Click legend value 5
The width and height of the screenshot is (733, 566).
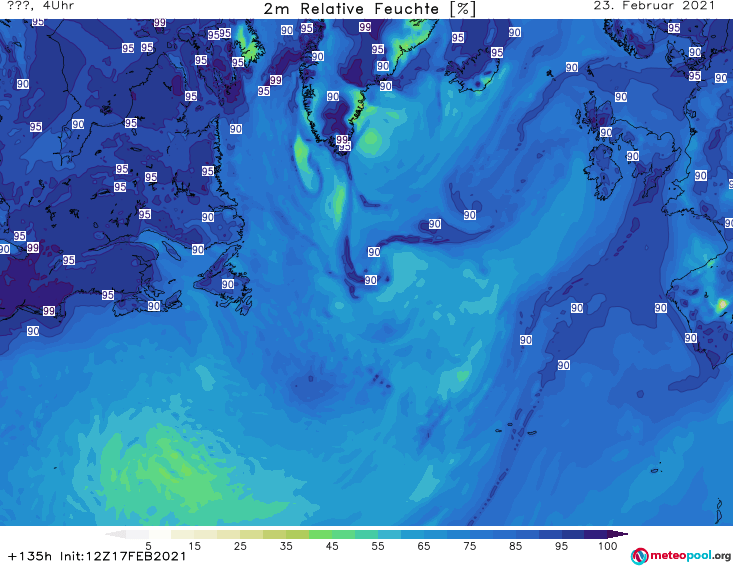(x=148, y=546)
